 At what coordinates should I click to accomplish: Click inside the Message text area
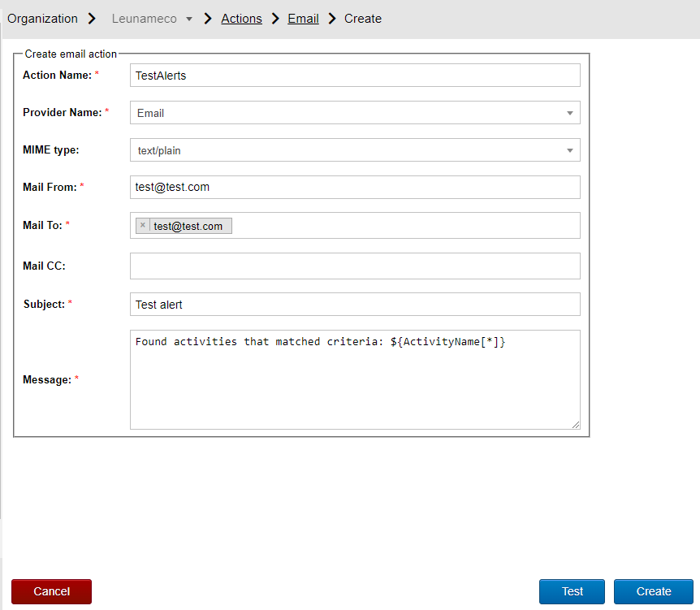click(355, 379)
